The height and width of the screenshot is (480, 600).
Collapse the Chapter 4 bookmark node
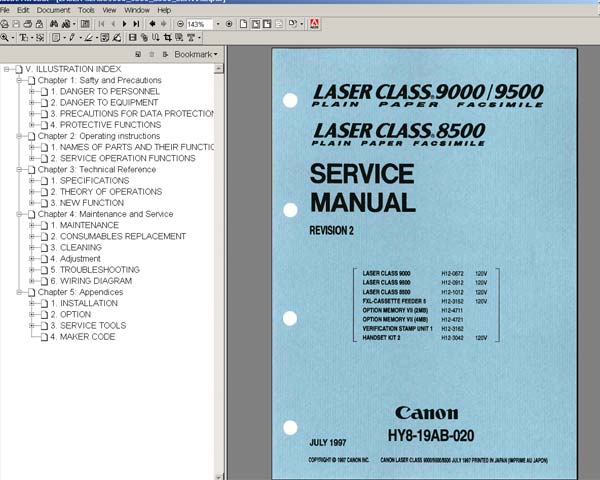tap(19, 214)
